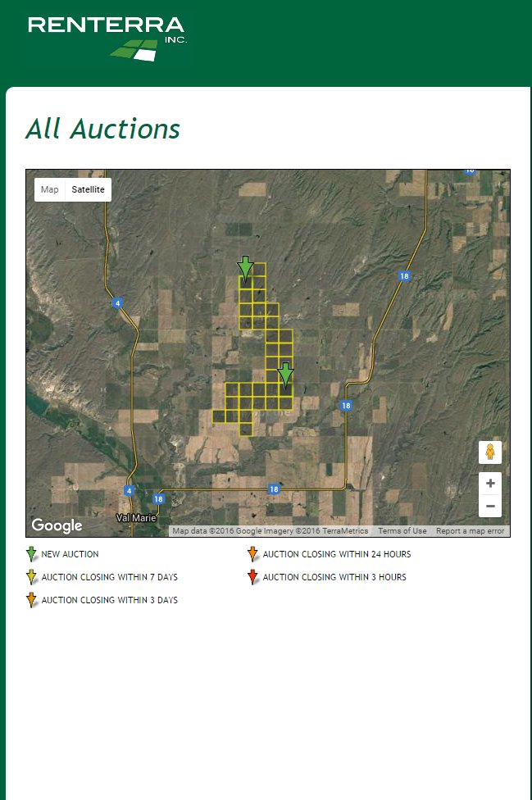This screenshot has width=532, height=800.
Task: Click 'AUCTION CLOSING WITHIN 3 HOURS' text
Action: point(334,577)
